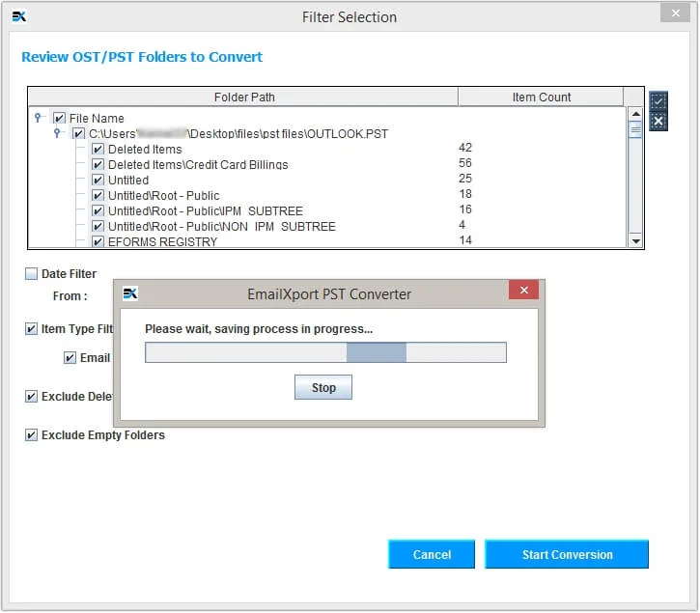Click the 'Review OST/PST Folders to Convert' heading
700x613 pixels.
coord(142,57)
